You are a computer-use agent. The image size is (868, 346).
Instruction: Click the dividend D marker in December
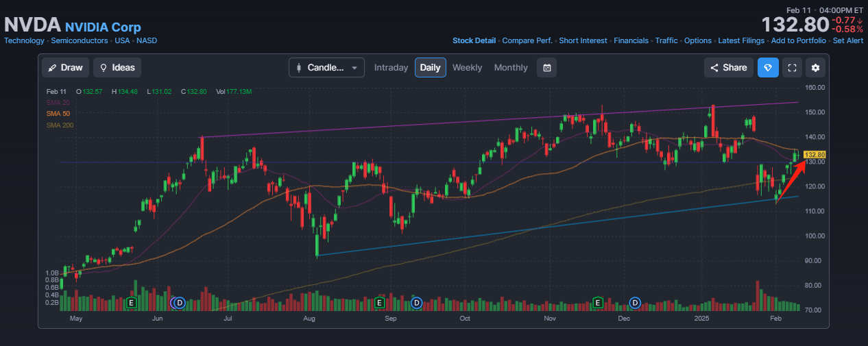coord(635,301)
